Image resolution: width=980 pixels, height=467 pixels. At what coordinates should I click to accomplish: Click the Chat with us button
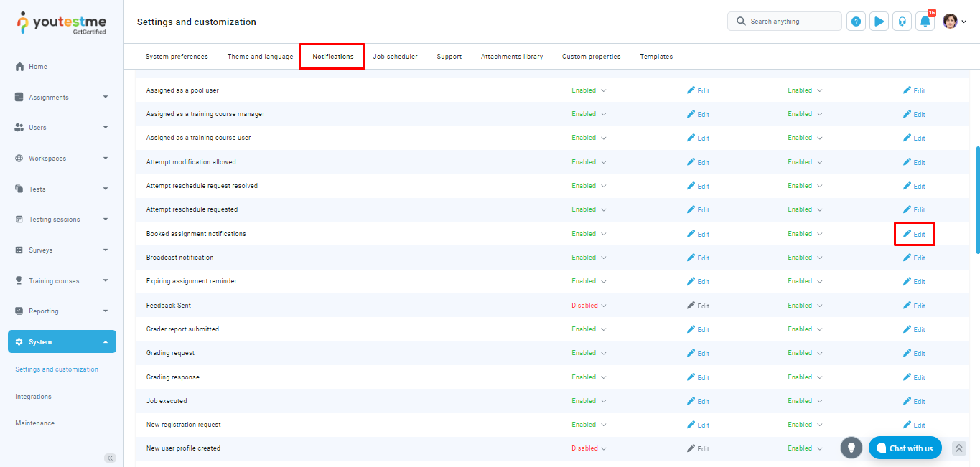(905, 448)
